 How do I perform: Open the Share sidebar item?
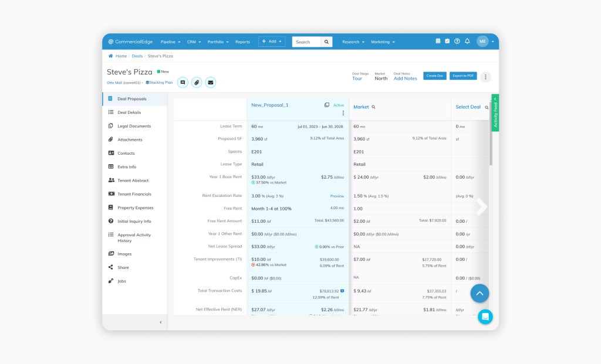point(134,267)
